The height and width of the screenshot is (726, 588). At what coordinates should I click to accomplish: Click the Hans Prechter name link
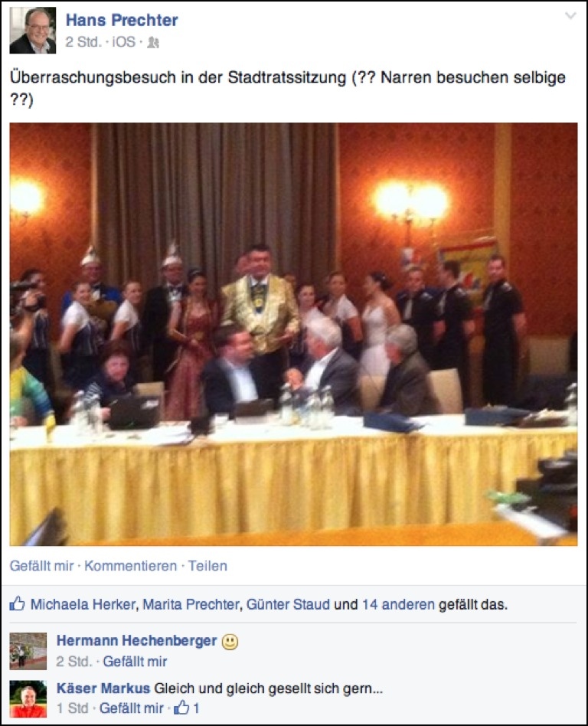tap(122, 20)
